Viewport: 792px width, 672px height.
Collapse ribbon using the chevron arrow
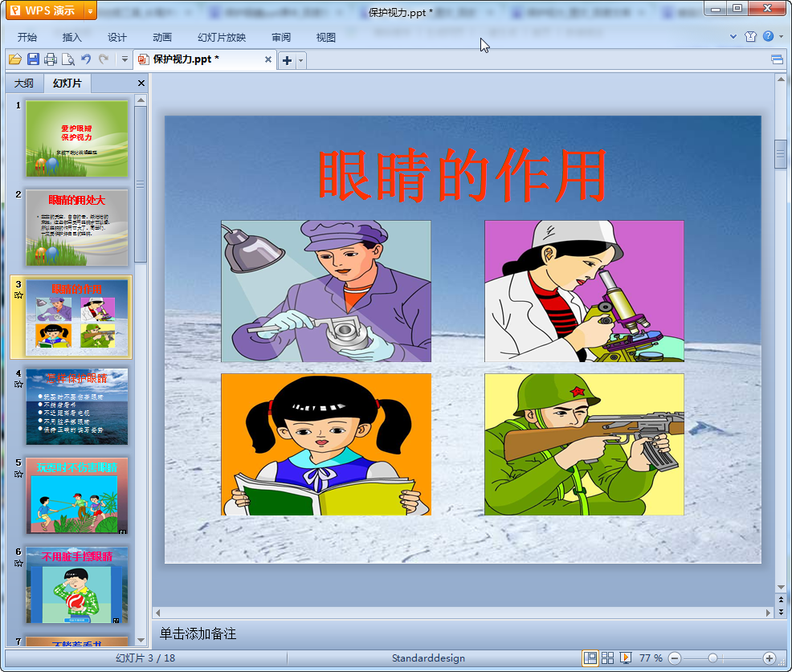[733, 36]
